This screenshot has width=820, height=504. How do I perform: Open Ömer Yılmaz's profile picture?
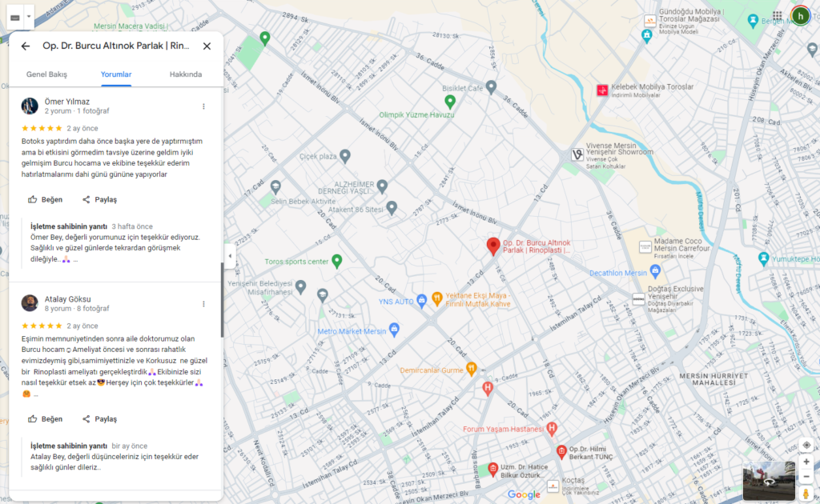coord(30,106)
